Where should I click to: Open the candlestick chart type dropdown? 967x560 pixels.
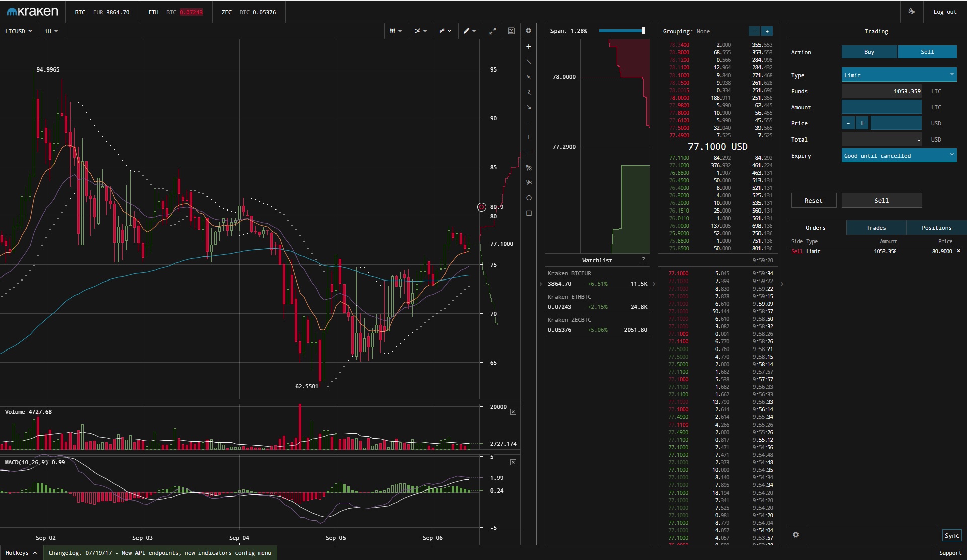396,31
